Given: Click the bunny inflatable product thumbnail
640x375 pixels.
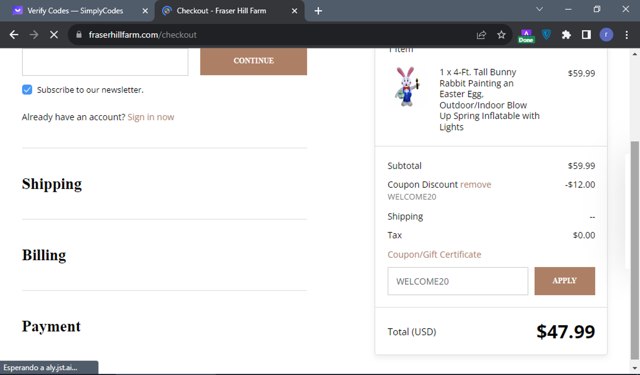Looking at the screenshot, I should [x=407, y=87].
